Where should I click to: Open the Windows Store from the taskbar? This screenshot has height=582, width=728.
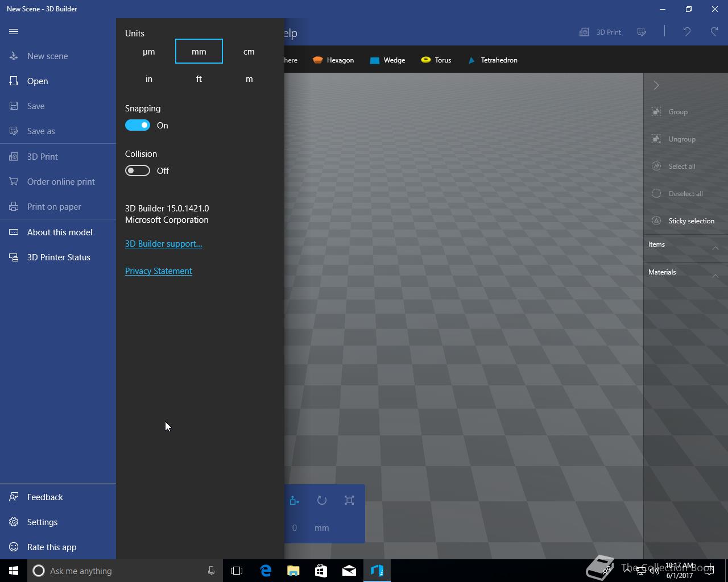click(x=321, y=571)
